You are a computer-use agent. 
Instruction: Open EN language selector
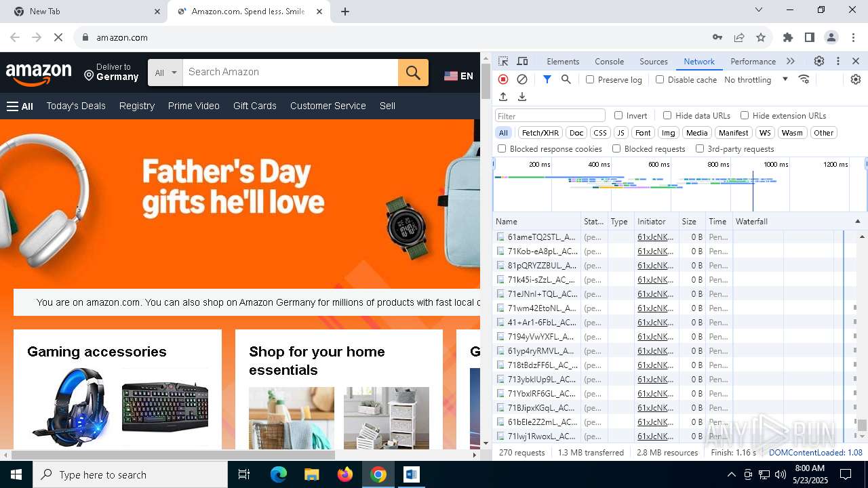459,76
